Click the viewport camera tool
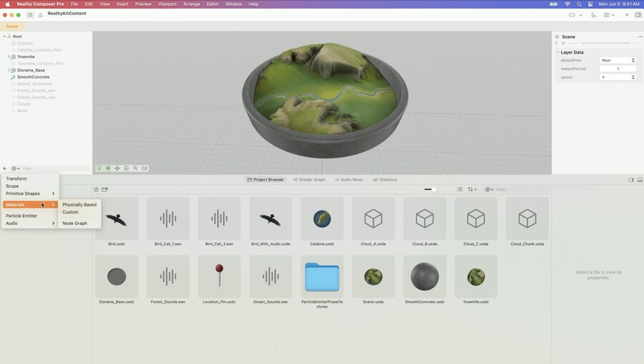Screen dimensions: 644x364 [145, 168]
